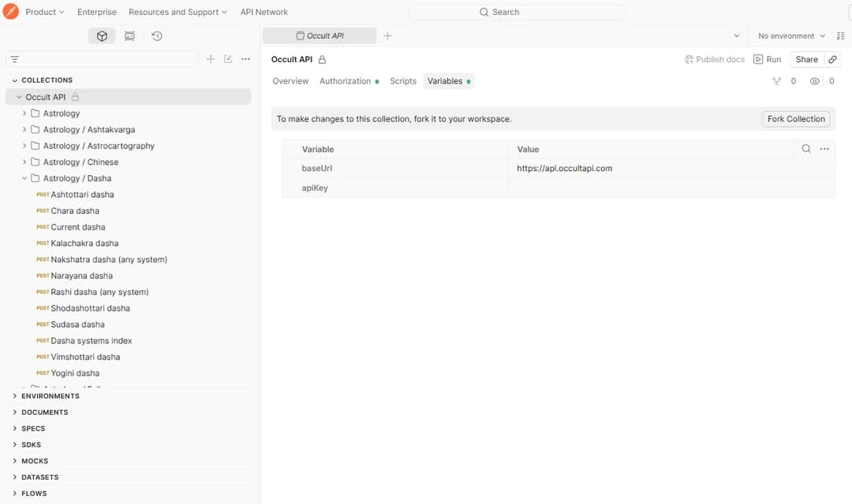
Task: Expand the Astrology / Astrocartography folder
Action: tap(24, 146)
